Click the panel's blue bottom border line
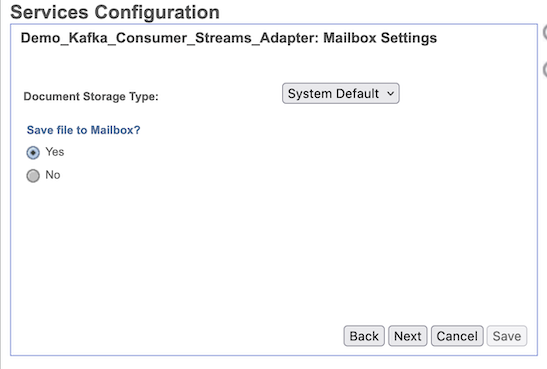The width and height of the screenshot is (547, 369). click(274, 355)
